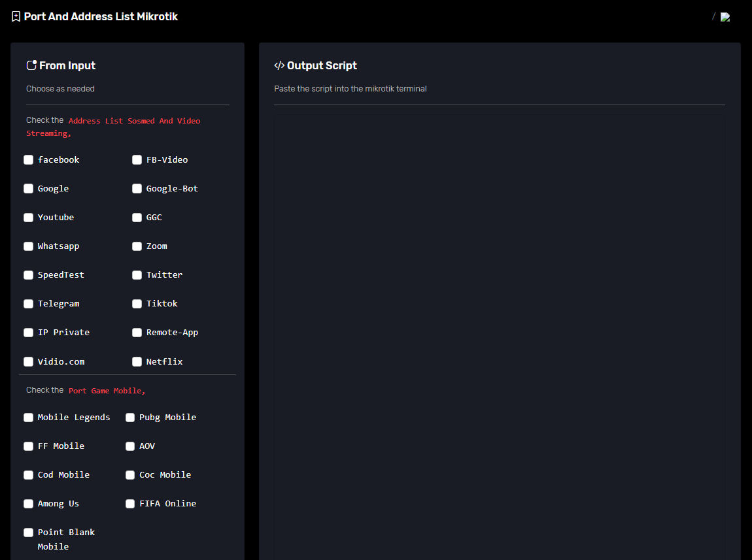The height and width of the screenshot is (560, 752).
Task: Check the FIFA Online checkbox
Action: (130, 503)
